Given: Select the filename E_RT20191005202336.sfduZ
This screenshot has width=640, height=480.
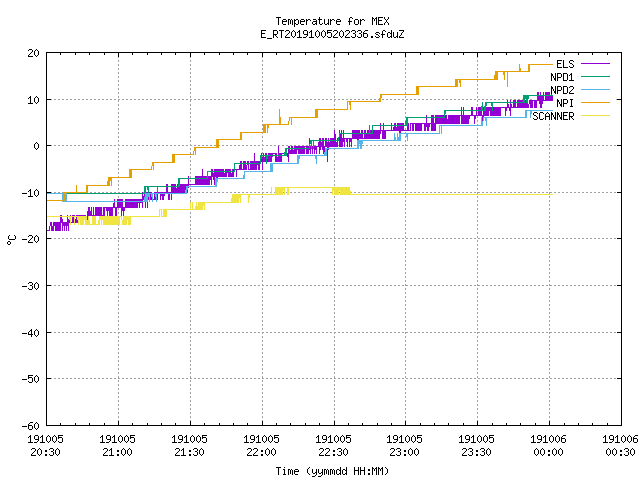Looking at the screenshot, I should point(332,34).
